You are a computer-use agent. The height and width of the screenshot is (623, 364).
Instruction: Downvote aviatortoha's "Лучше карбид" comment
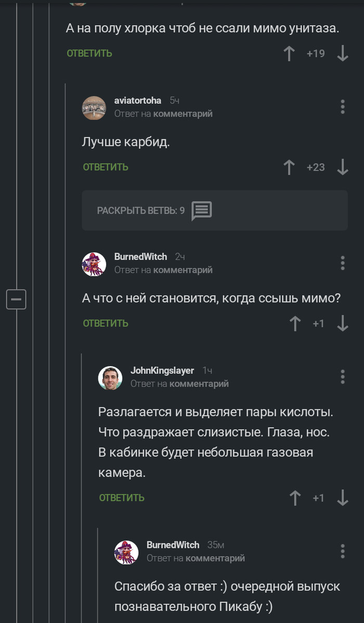click(342, 167)
